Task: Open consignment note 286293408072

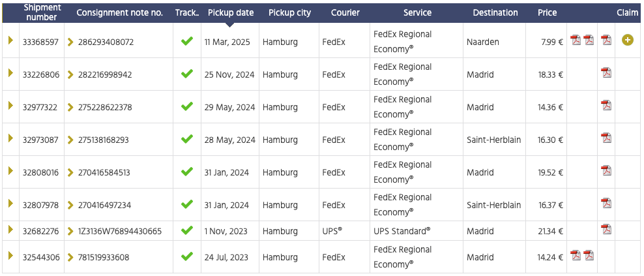Action: [106, 42]
